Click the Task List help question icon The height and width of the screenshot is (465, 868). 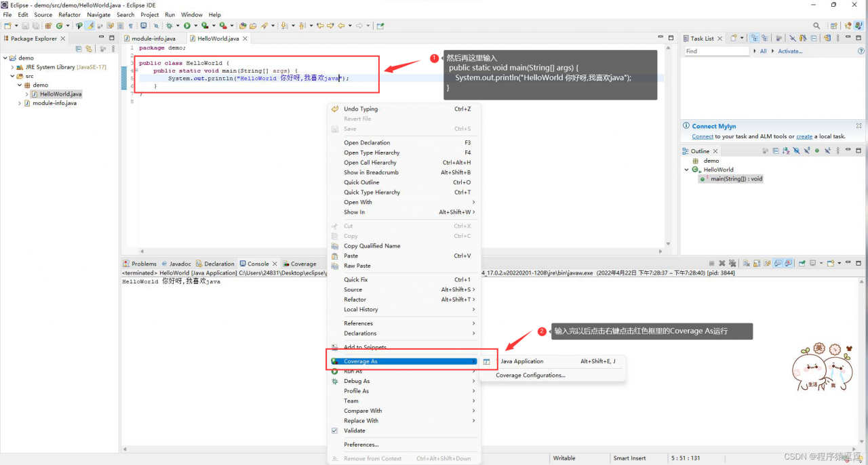pos(861,51)
